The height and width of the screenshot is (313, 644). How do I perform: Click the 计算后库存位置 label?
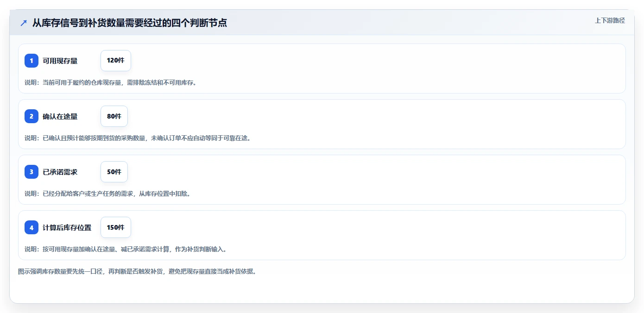click(67, 227)
